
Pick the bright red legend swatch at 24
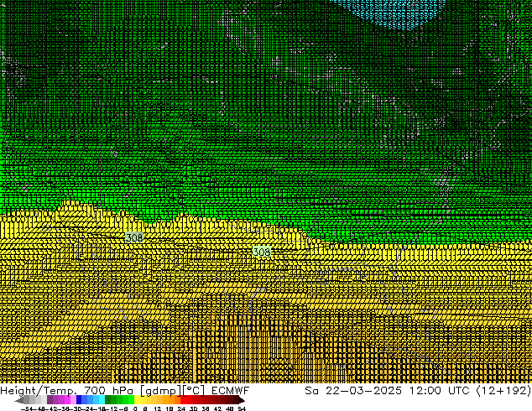coord(183,400)
